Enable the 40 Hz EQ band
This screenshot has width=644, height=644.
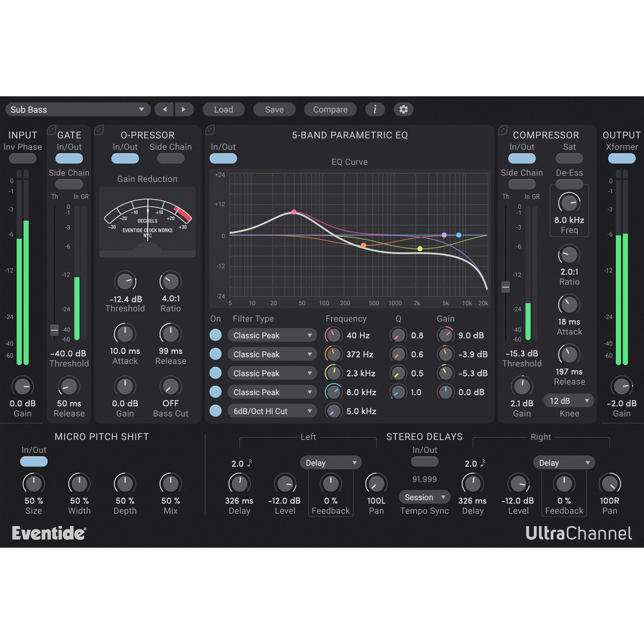[215, 335]
